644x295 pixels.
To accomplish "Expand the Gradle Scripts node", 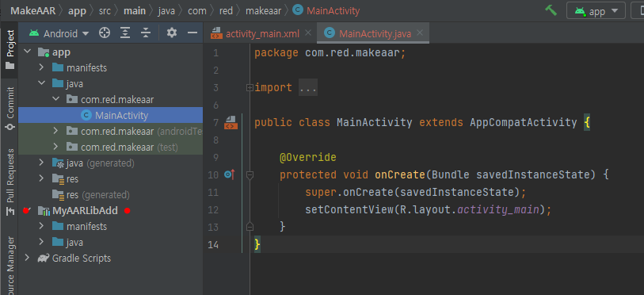I will pyautogui.click(x=28, y=258).
